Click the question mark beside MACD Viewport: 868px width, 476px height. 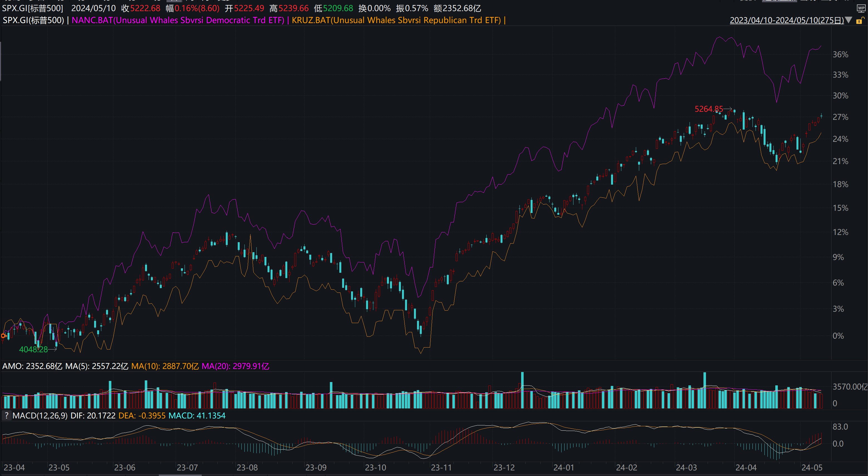click(x=6, y=415)
